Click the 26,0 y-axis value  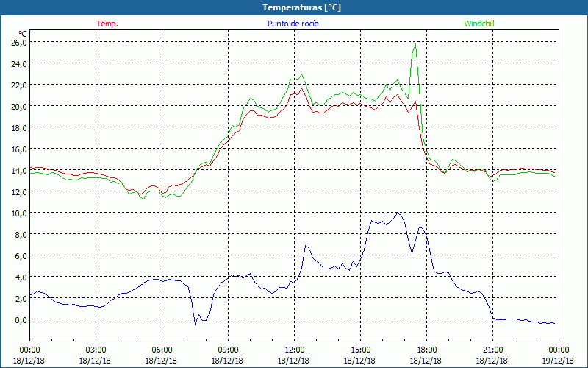click(19, 43)
